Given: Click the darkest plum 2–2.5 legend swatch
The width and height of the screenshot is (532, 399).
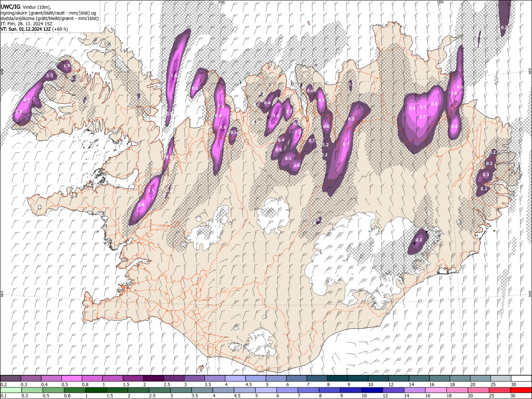Looking at the screenshot, I should (x=153, y=378).
